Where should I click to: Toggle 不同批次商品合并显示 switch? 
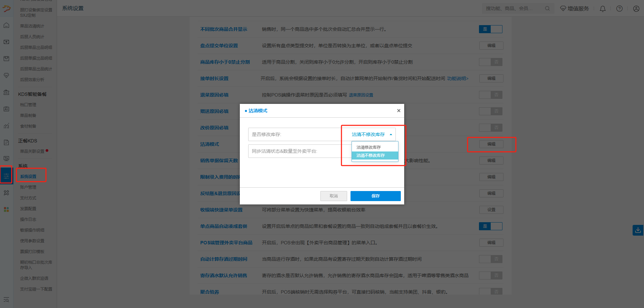tap(491, 29)
